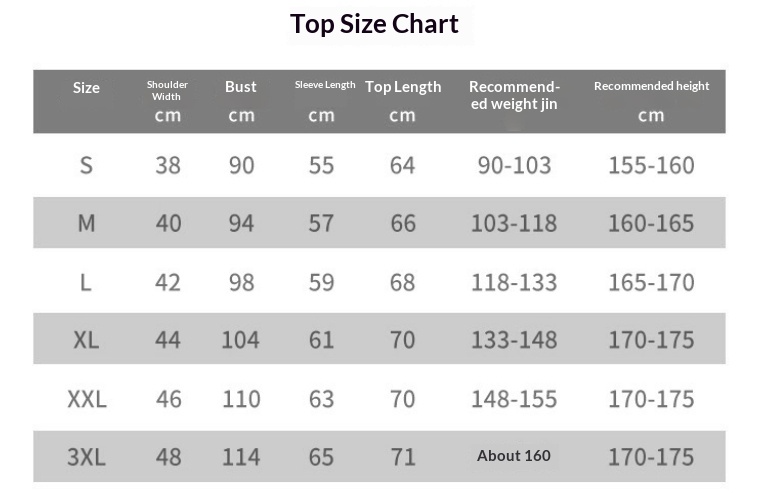780x493 pixels.
Task: Select the S size row label
Action: pos(86,165)
